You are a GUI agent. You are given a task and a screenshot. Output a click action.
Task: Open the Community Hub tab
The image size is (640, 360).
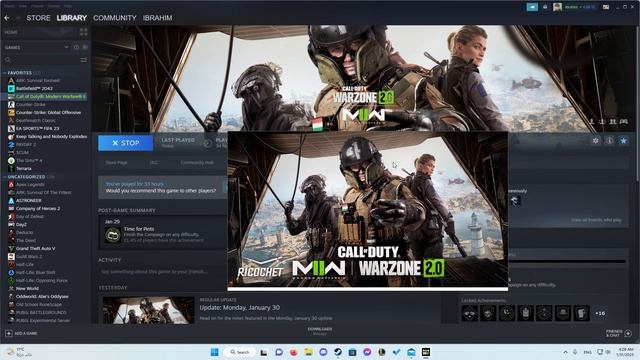197,162
